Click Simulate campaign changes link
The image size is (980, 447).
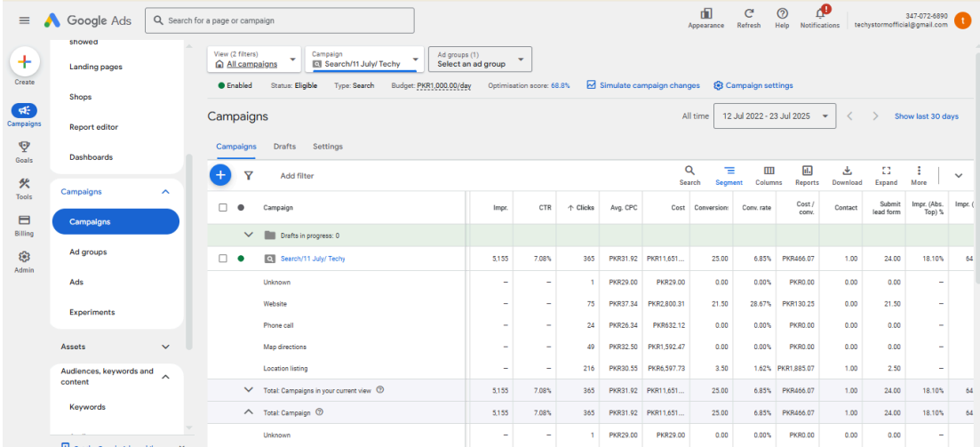[x=643, y=85]
